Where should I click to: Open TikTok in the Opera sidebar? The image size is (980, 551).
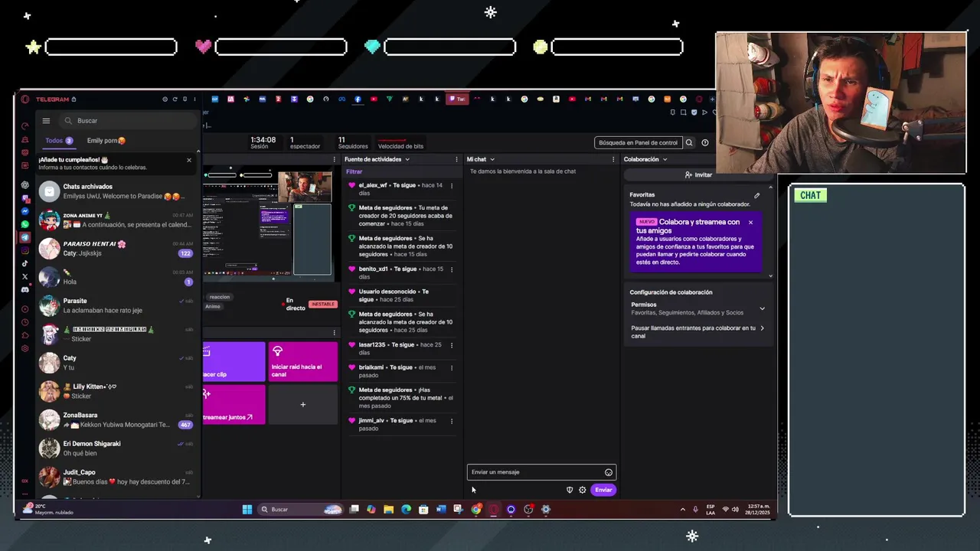[x=25, y=263]
